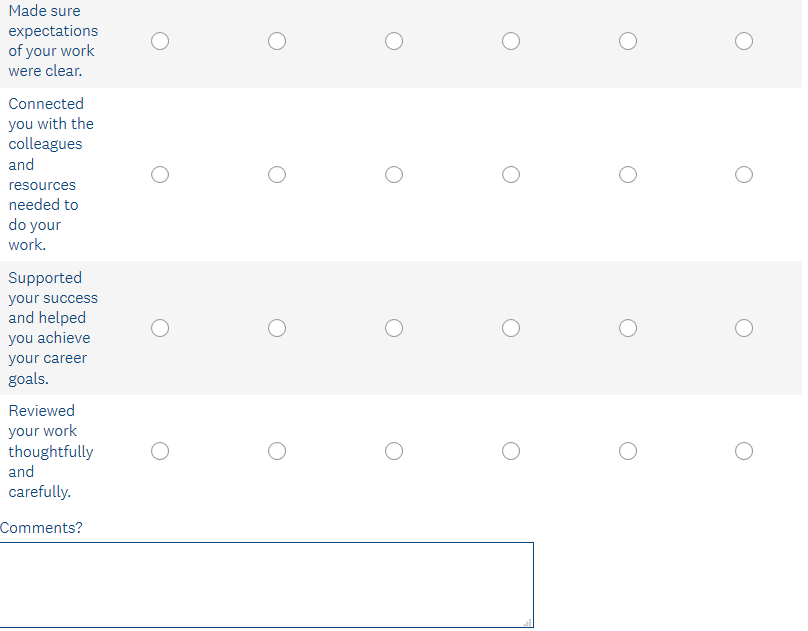This screenshot has width=808, height=631.
Task: Pick fourth radio in 'Connected you with colleagues' row
Action: coord(511,175)
